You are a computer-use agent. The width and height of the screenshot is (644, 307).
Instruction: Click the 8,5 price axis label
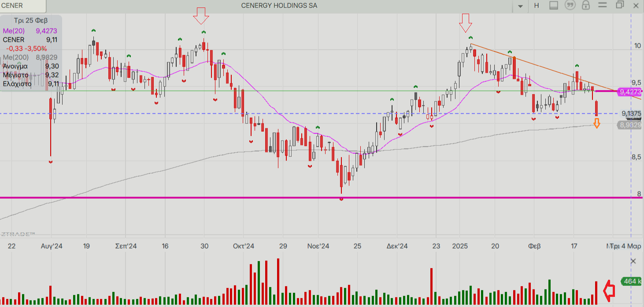(x=636, y=157)
